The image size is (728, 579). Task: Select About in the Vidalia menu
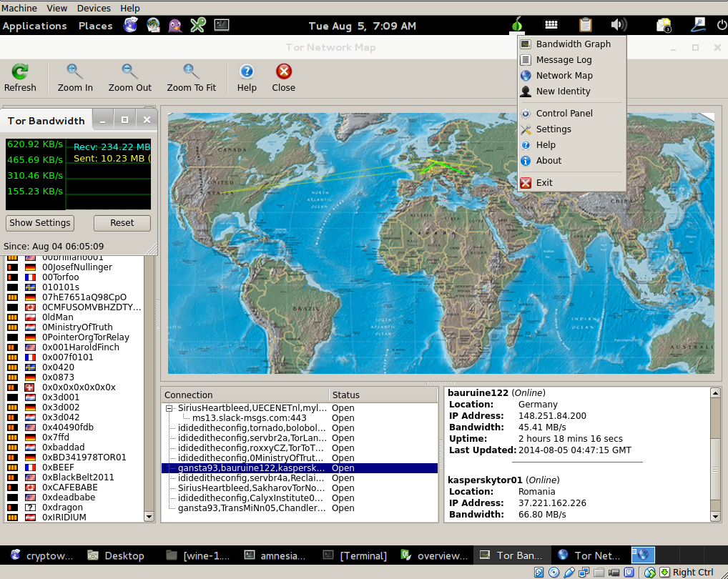[x=572, y=161]
